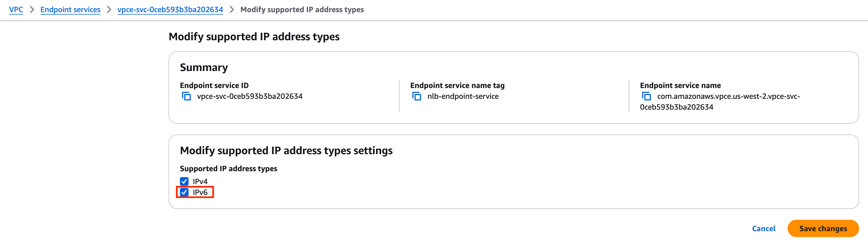
Task: Click the Endpoint service name label
Action: pyautogui.click(x=680, y=85)
